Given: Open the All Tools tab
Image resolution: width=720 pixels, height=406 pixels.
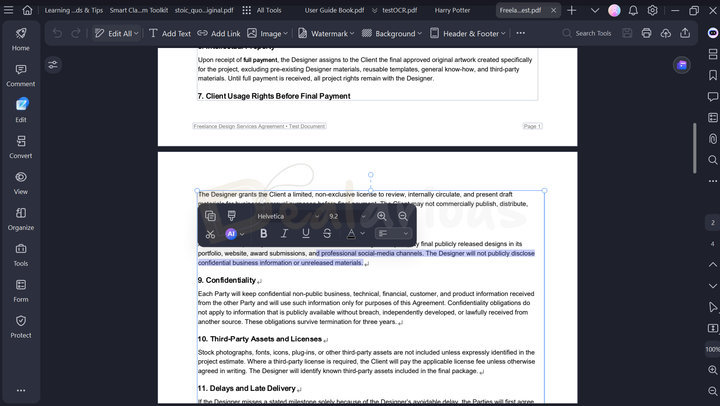Looking at the screenshot, I should click(262, 10).
